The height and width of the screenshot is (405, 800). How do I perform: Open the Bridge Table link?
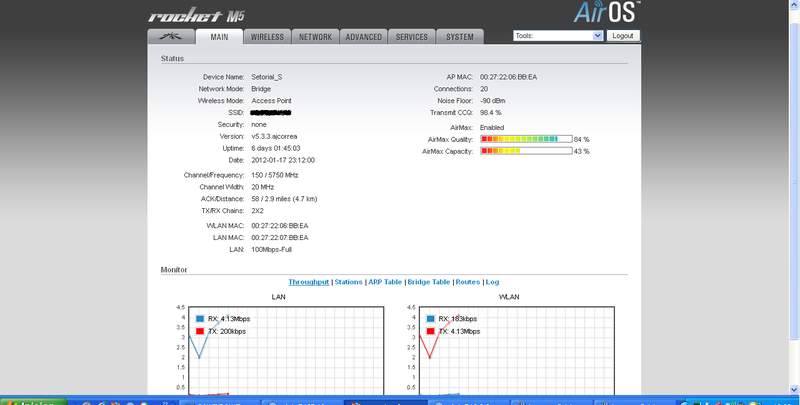pos(429,282)
